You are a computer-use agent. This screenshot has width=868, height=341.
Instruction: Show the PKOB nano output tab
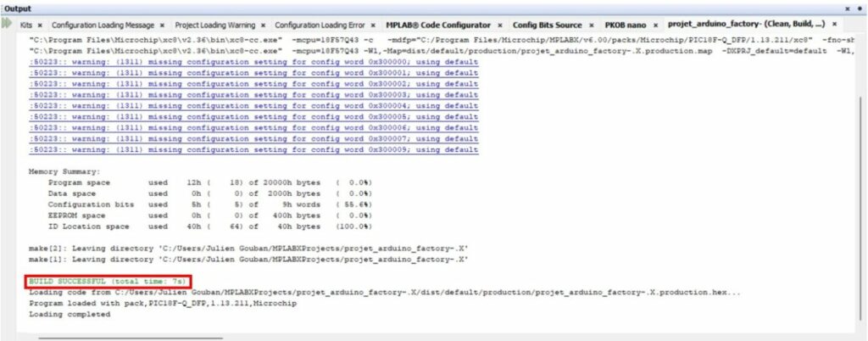click(625, 25)
